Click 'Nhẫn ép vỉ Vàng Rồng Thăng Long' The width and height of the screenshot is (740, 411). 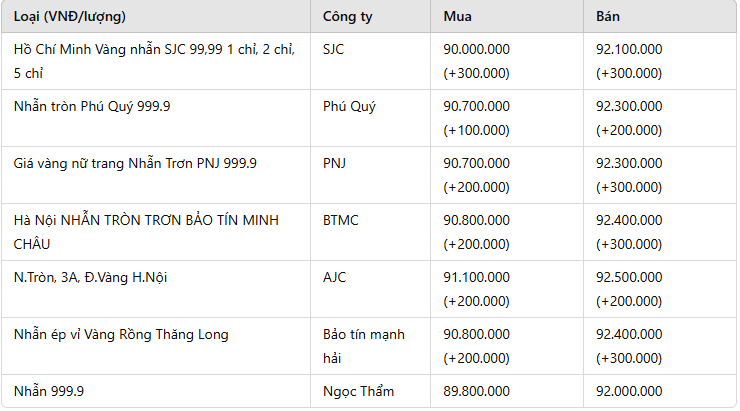pos(121,334)
